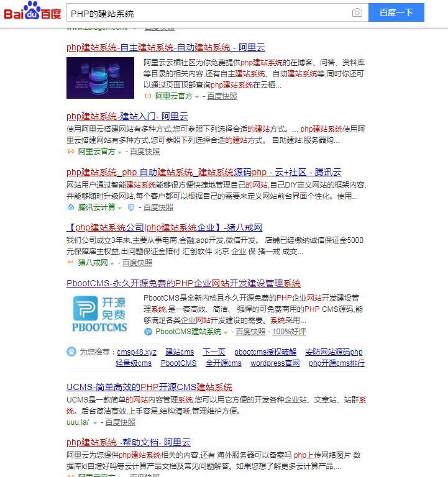Open recommended link pbootcms授权破解

(265, 352)
